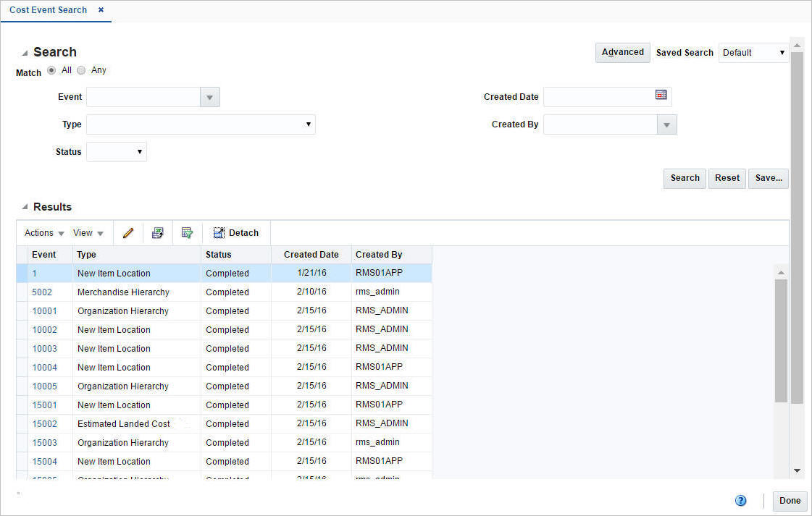This screenshot has width=812, height=516.
Task: Collapse the Search section arrow icon
Action: click(23, 51)
